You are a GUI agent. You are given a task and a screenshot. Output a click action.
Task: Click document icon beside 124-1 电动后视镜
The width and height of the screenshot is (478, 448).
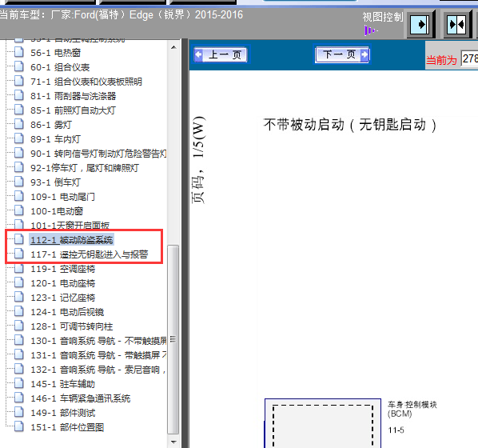coord(19,311)
